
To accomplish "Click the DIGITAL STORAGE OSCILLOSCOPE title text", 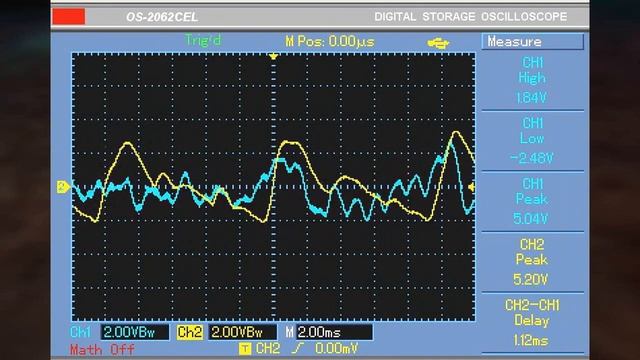I will tap(471, 17).
